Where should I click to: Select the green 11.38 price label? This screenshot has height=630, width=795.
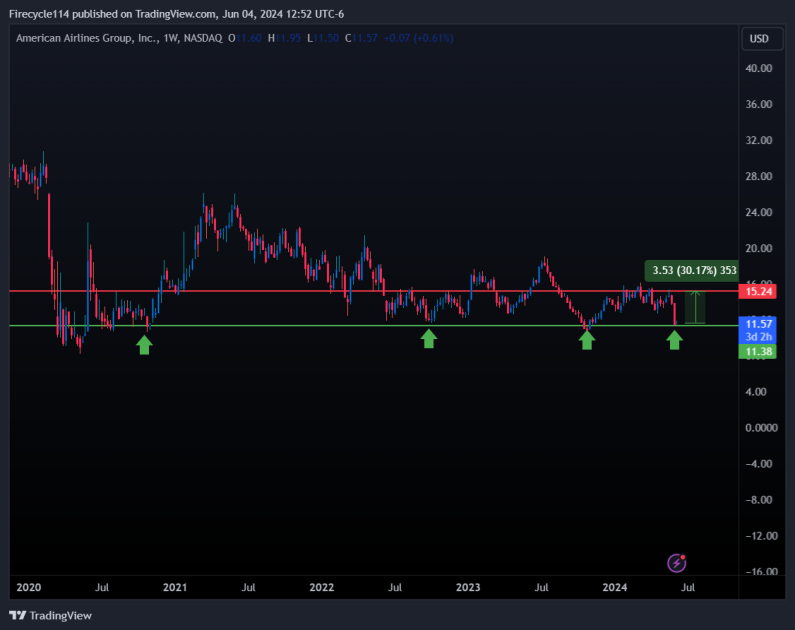(758, 351)
